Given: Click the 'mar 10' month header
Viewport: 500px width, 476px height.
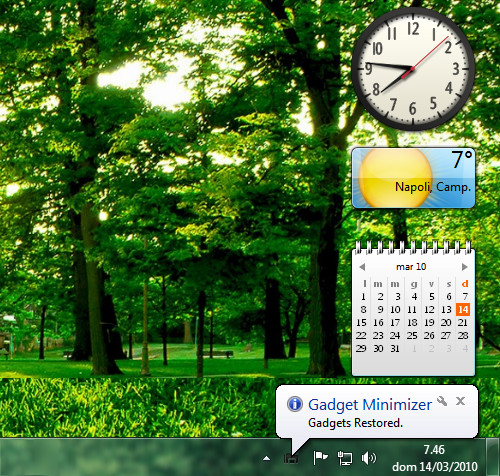Looking at the screenshot, I should tap(411, 267).
